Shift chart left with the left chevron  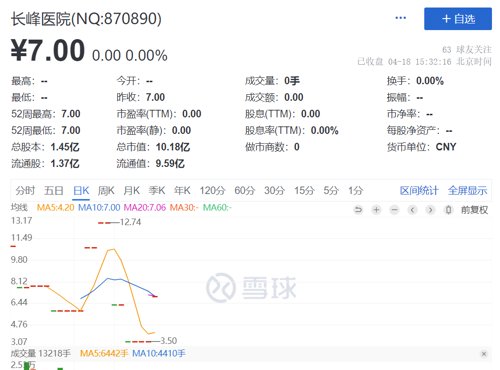(412, 210)
